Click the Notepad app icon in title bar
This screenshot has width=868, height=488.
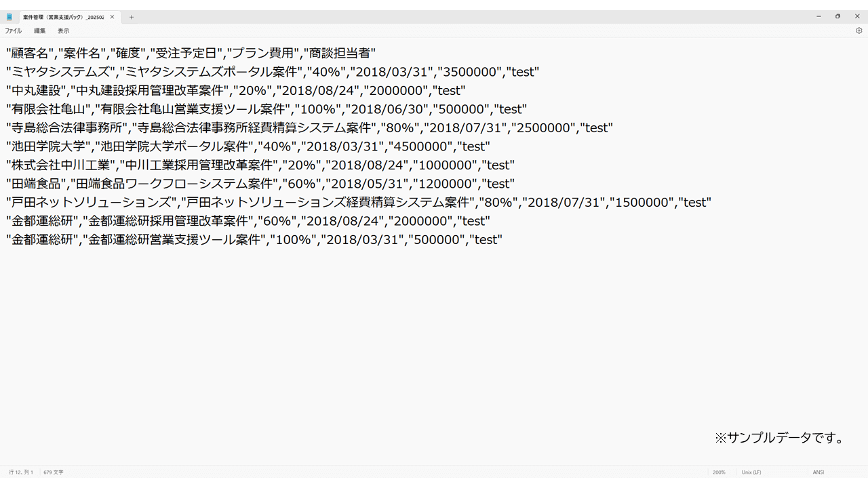9,17
